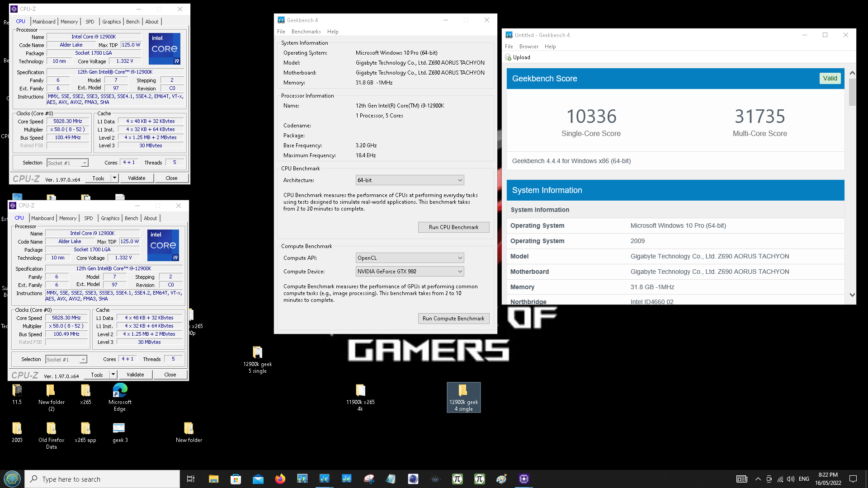This screenshot has width=868, height=488.
Task: Click scrollbar down arrow in Geekbench results
Action: (x=852, y=295)
